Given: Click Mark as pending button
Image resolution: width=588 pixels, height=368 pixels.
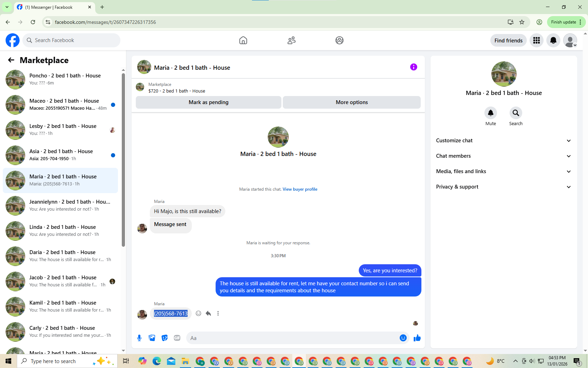Looking at the screenshot, I should click(x=209, y=102).
